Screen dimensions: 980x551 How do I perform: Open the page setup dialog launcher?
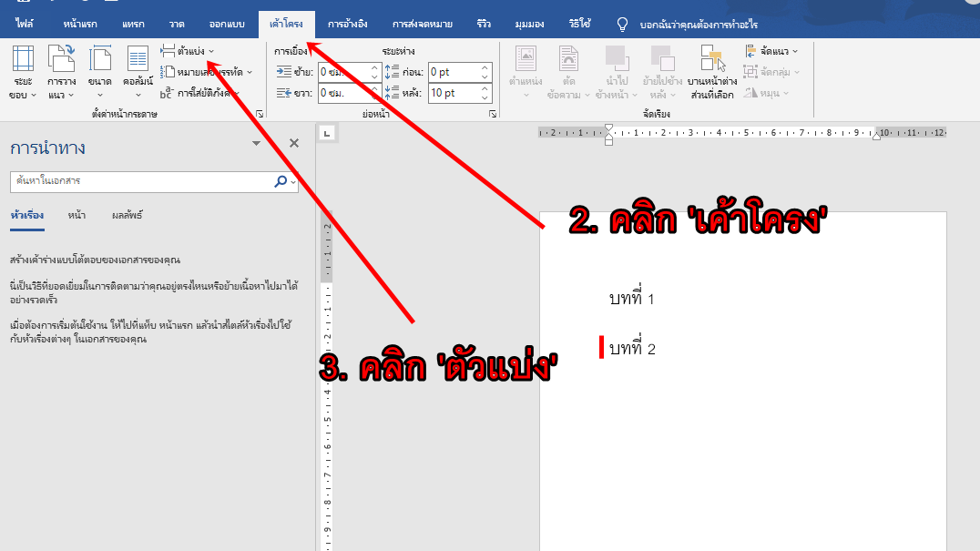[260, 115]
